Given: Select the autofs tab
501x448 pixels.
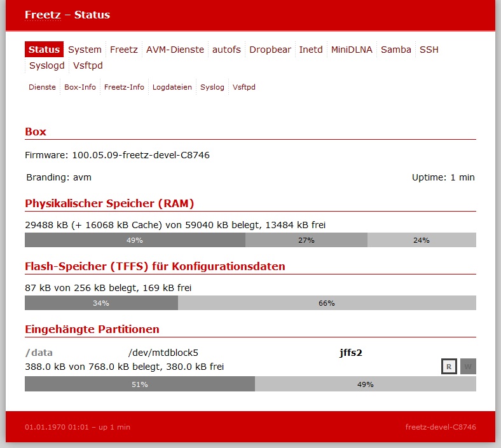Looking at the screenshot, I should coord(226,50).
